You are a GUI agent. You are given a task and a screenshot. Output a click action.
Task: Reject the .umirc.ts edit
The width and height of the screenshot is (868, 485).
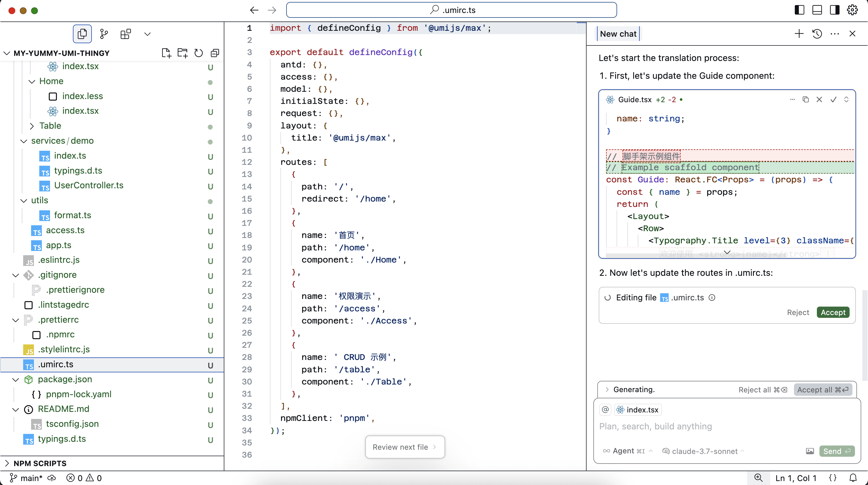[x=798, y=312]
